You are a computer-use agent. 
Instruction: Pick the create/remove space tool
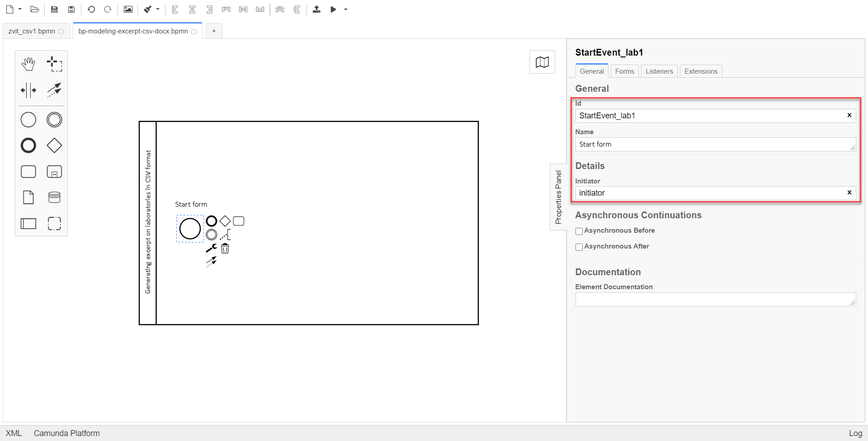click(28, 90)
